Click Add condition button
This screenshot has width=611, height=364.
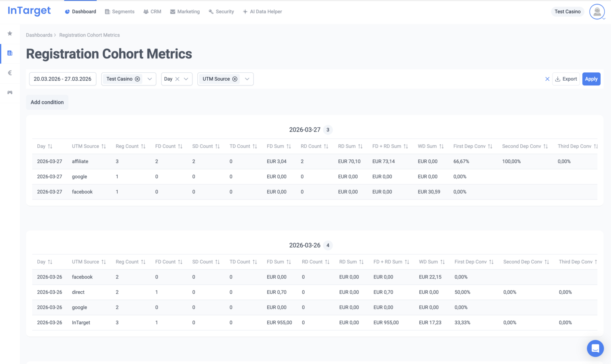point(47,102)
